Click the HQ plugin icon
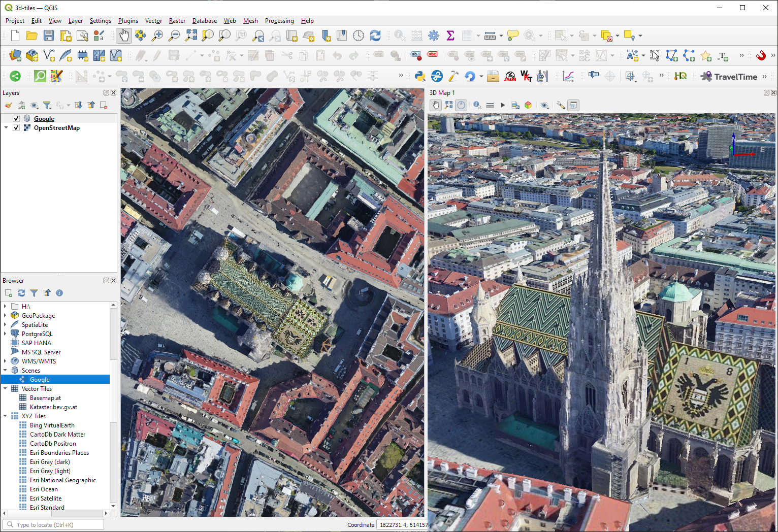Viewport: 778px width, 532px height. pos(680,76)
